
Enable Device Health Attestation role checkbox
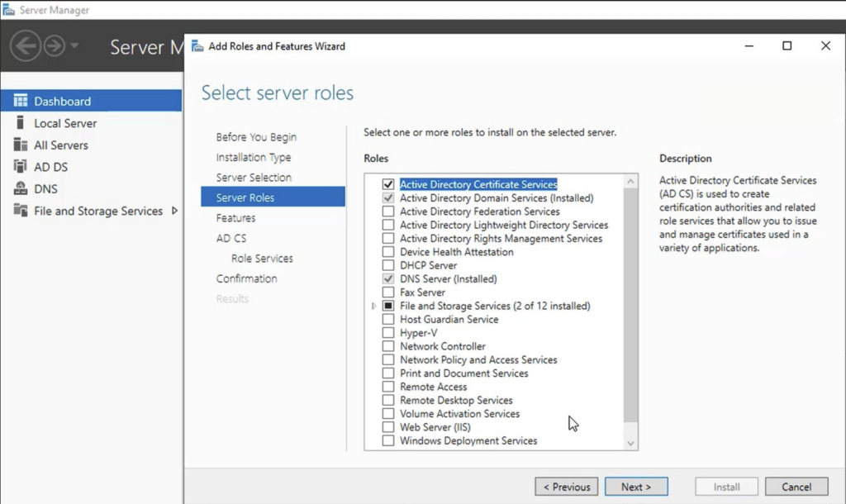point(388,251)
